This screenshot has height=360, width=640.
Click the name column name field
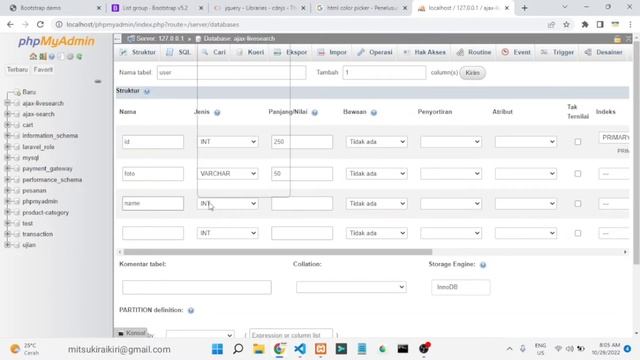(153, 203)
